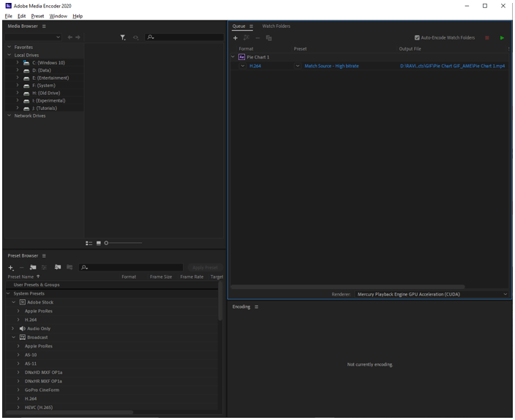Collapse the Local Drives section

(10, 55)
